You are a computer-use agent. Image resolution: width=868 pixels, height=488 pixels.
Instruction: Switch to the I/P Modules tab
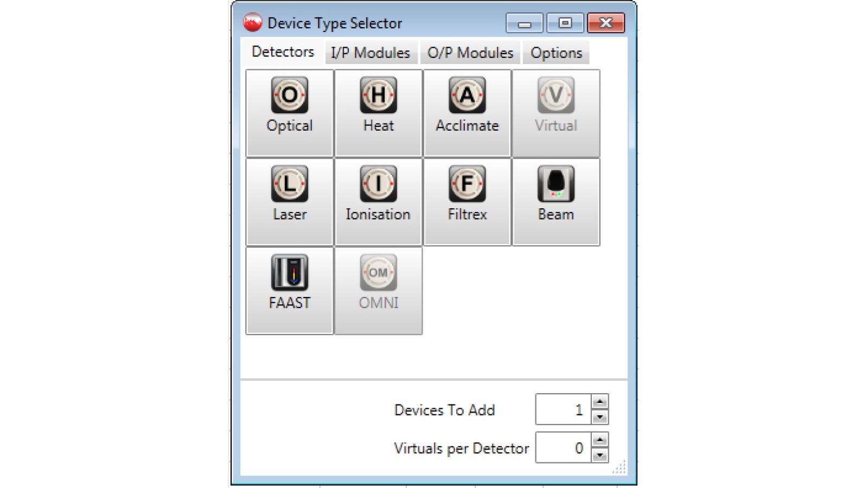(x=371, y=52)
